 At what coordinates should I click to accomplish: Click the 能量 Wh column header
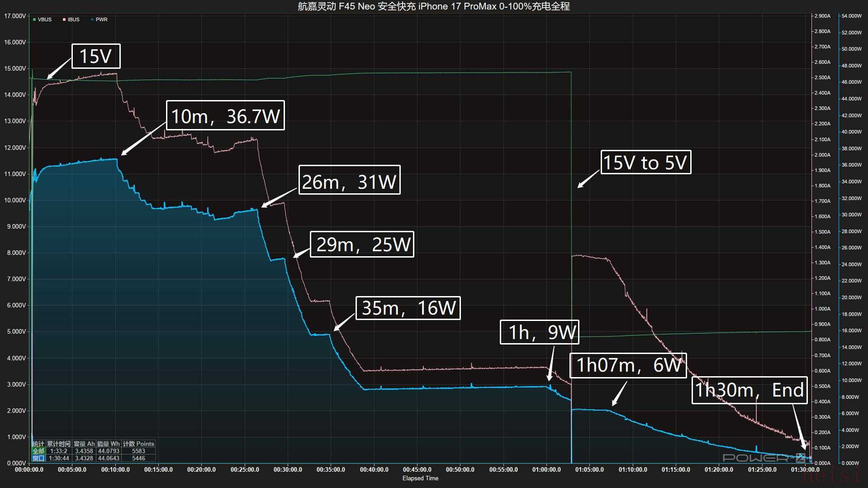point(109,444)
